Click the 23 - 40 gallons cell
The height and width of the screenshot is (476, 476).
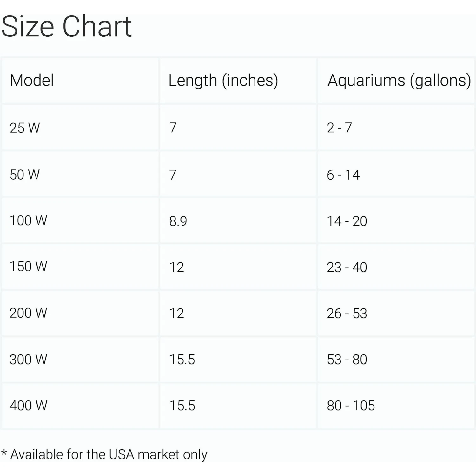coord(347,267)
